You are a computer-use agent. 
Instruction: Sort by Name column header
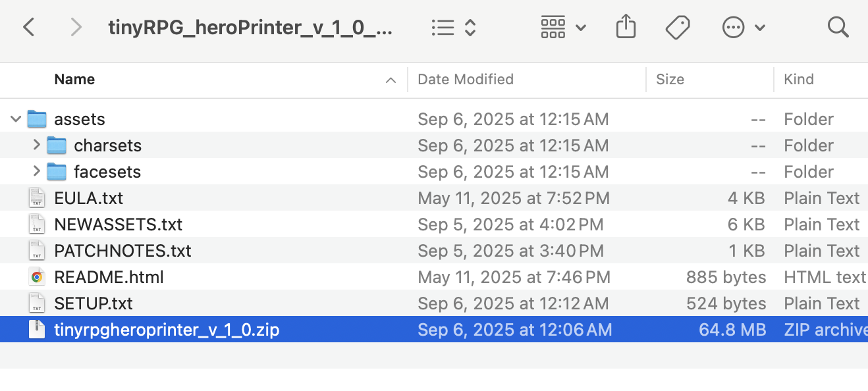coord(74,80)
